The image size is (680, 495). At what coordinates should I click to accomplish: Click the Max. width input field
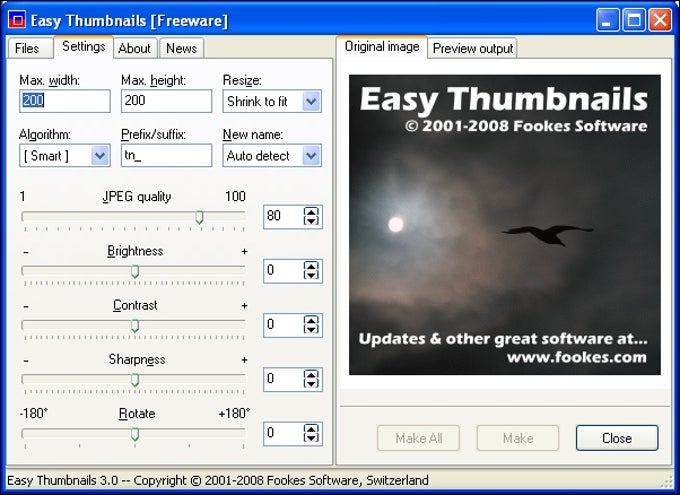point(65,101)
